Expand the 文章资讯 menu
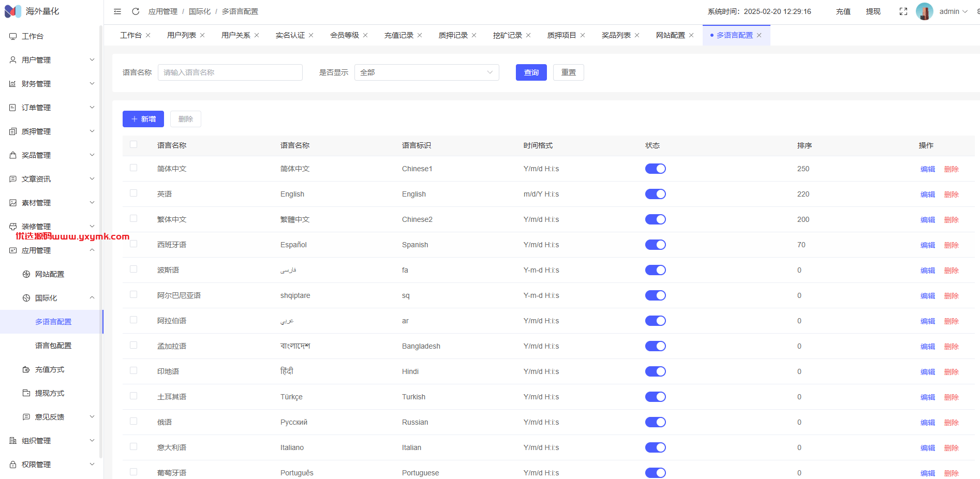Viewport: 980px width, 479px height. pos(52,179)
